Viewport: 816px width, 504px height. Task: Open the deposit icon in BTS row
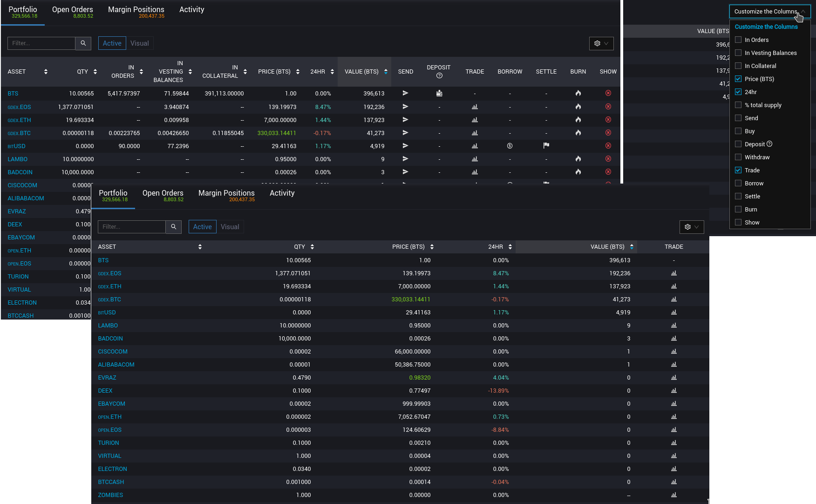point(439,93)
